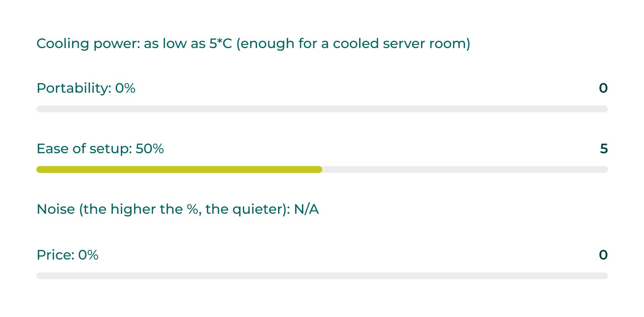Select the Portability: 0% label
The image size is (644, 317).
tap(86, 88)
